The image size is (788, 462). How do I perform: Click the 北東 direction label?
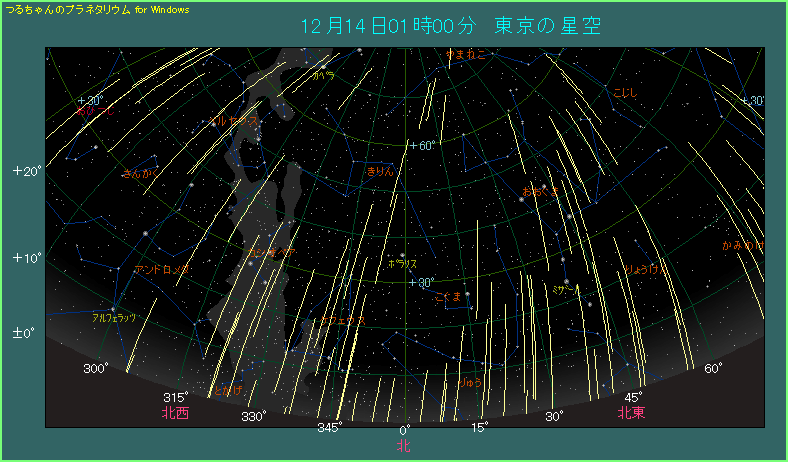(630, 412)
